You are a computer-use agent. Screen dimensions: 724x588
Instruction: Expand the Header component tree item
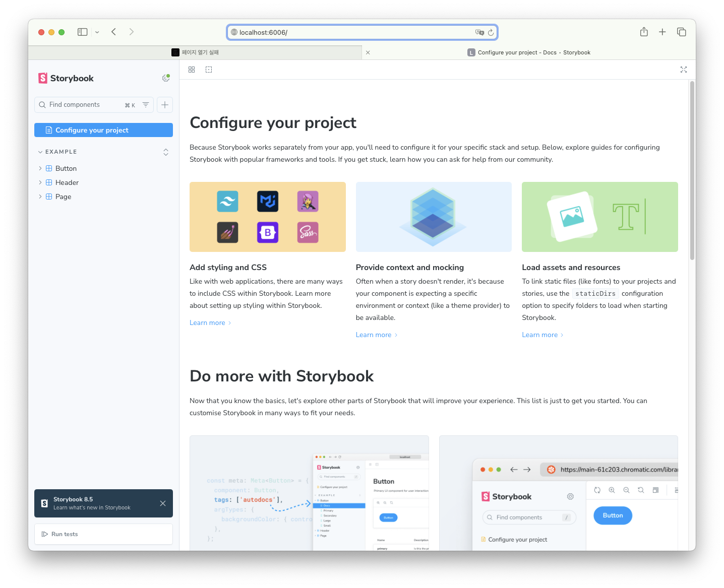[40, 182]
